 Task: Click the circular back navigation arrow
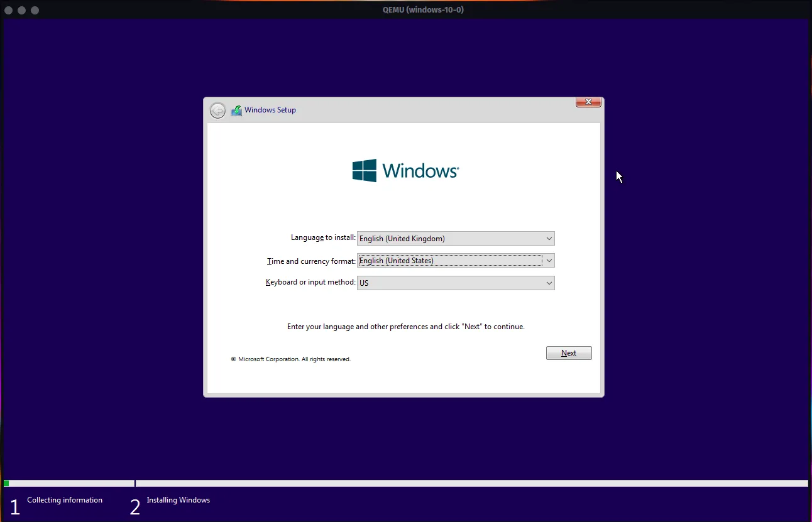click(217, 110)
